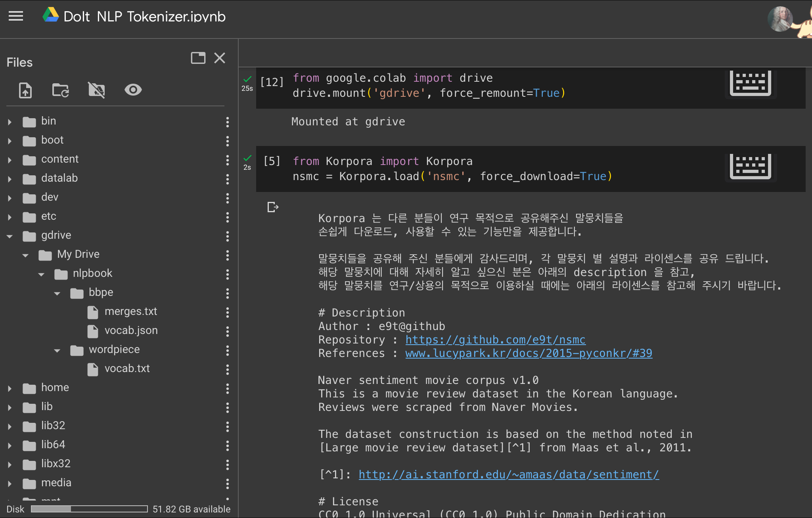
Task: Select vocab.json file in bbpe folder
Action: pyautogui.click(x=131, y=330)
